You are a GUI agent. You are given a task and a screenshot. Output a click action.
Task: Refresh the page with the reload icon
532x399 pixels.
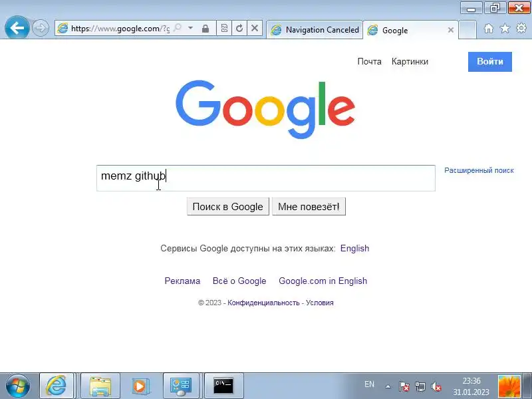coord(239,28)
